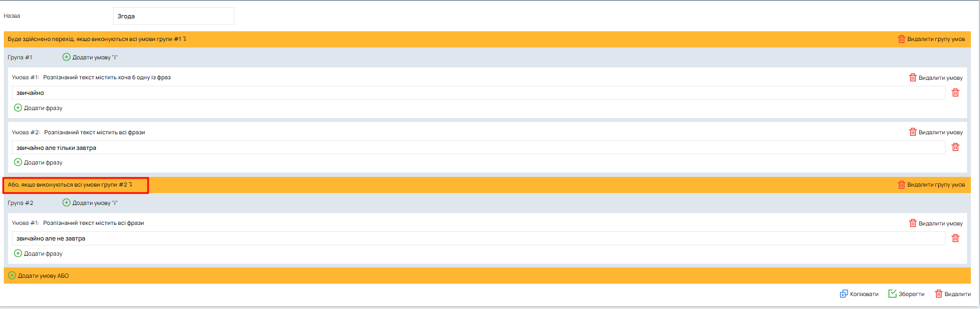Click trash icon beside "звичайно але не завтра"

955,238
